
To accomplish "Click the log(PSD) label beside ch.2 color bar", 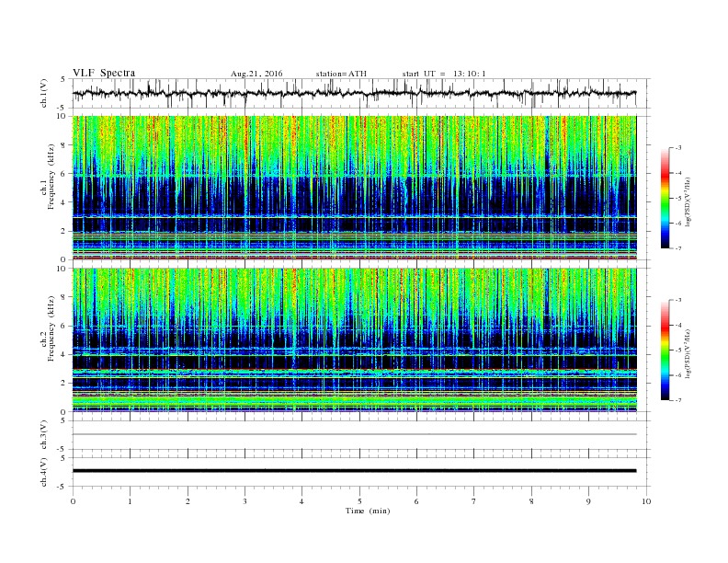I will [689, 354].
